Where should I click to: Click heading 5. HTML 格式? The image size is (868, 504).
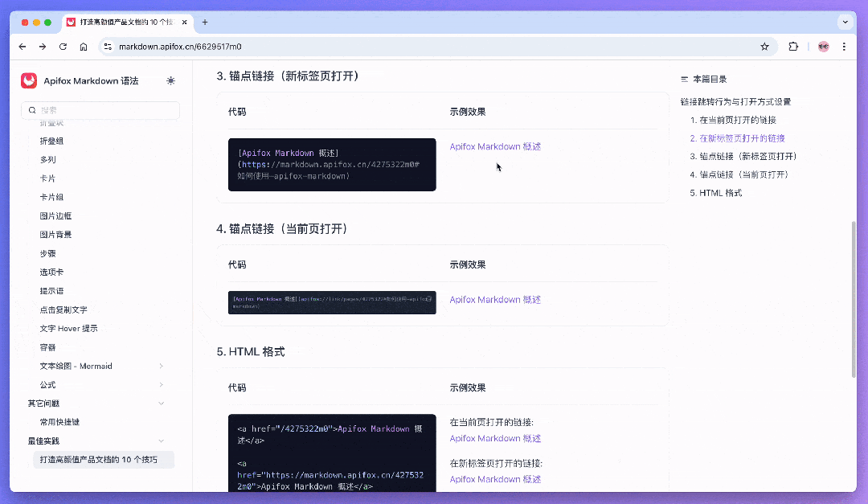coord(250,352)
